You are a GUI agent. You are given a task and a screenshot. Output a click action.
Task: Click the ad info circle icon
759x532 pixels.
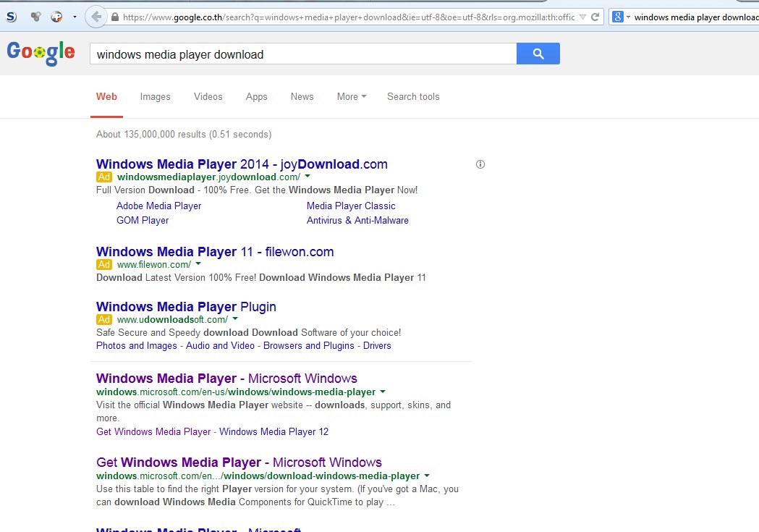[x=480, y=164]
